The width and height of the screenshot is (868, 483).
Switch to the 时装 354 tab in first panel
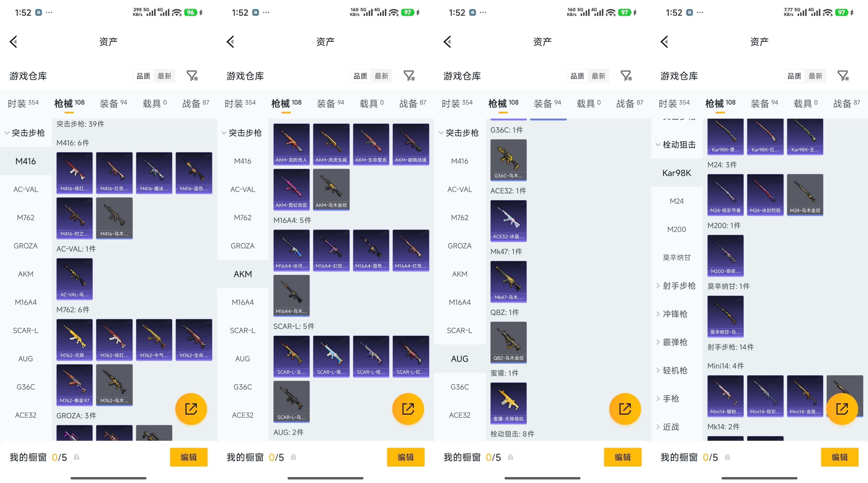point(23,103)
